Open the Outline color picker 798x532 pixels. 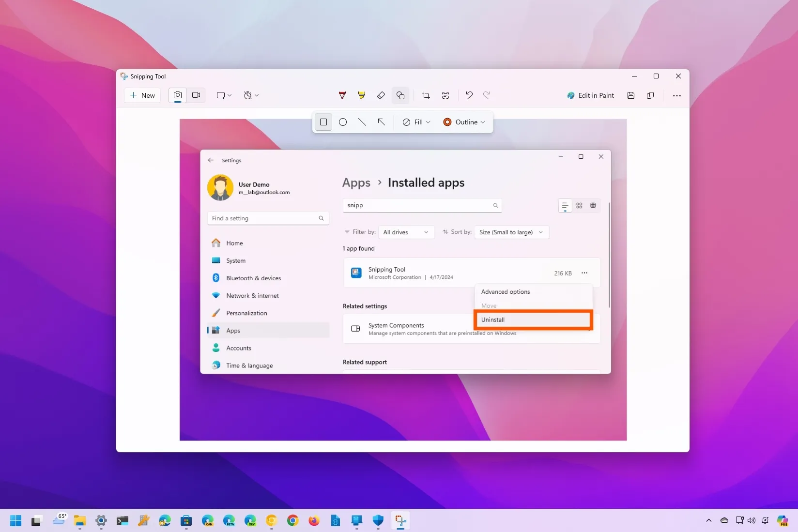pyautogui.click(x=463, y=122)
